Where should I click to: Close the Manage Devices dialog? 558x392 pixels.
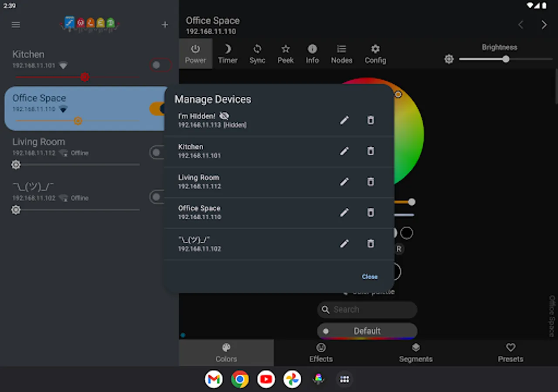(x=370, y=277)
